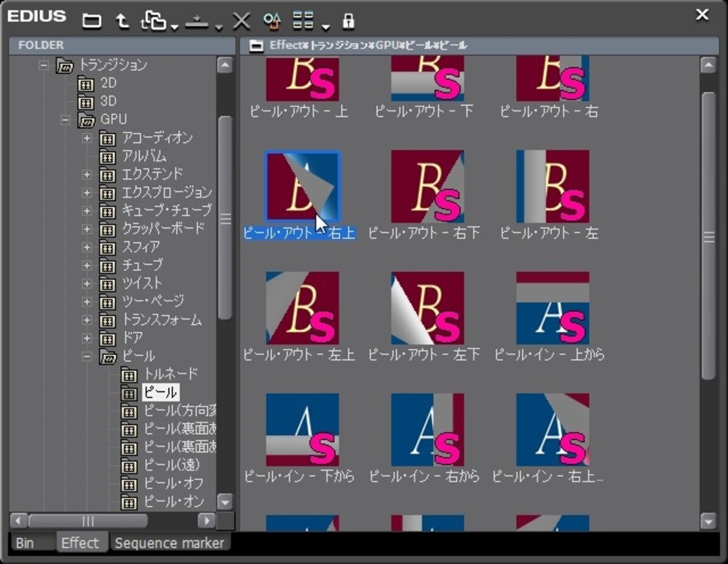The image size is (728, 564).
Task: Select ピール・アウト - 左 effect thumbnail
Action: tap(553, 187)
